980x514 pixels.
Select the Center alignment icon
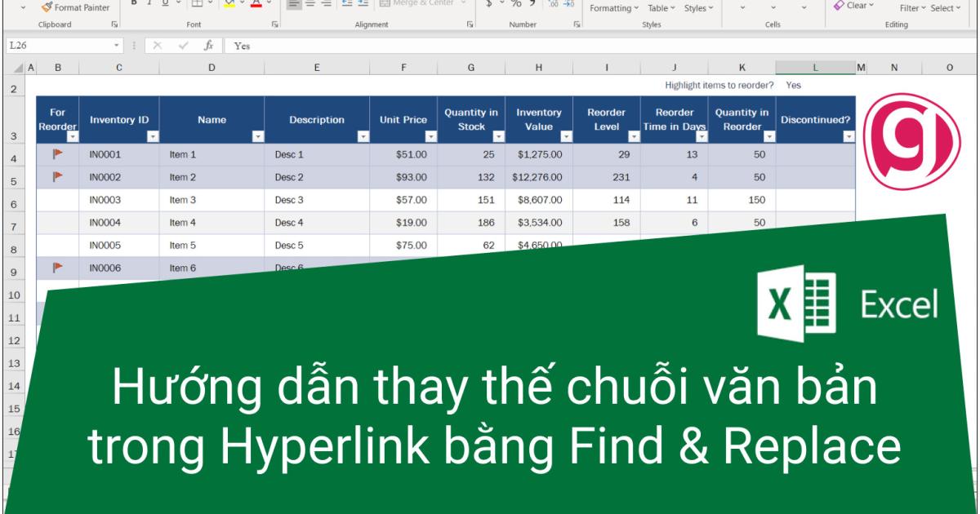pyautogui.click(x=312, y=7)
